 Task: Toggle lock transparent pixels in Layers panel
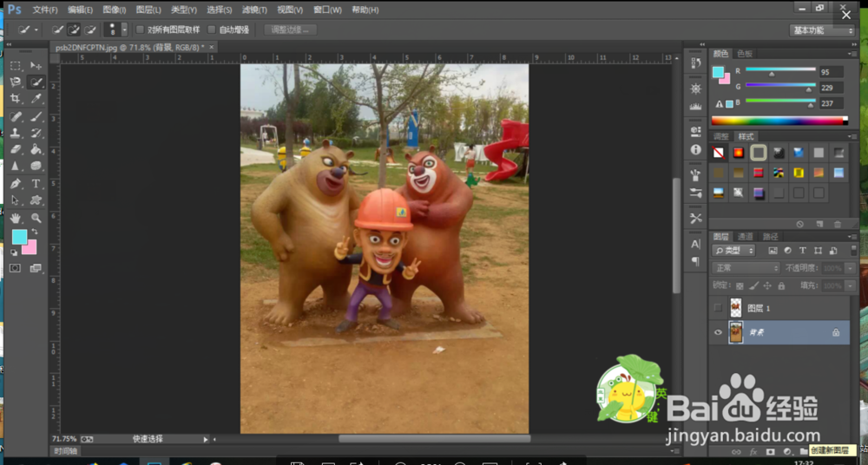pyautogui.click(x=740, y=286)
